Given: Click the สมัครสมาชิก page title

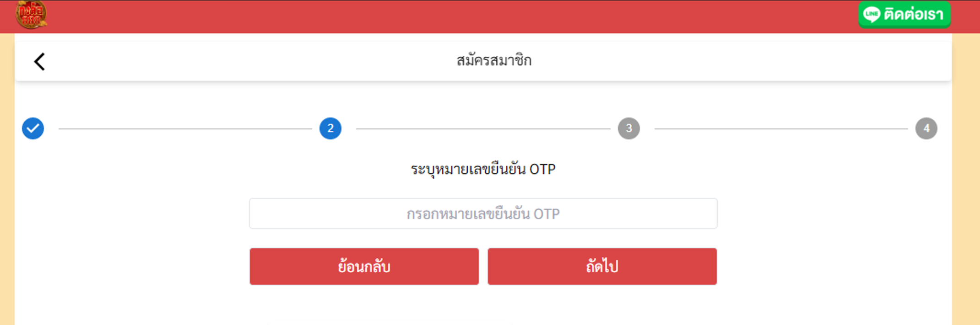Looking at the screenshot, I should (x=494, y=61).
